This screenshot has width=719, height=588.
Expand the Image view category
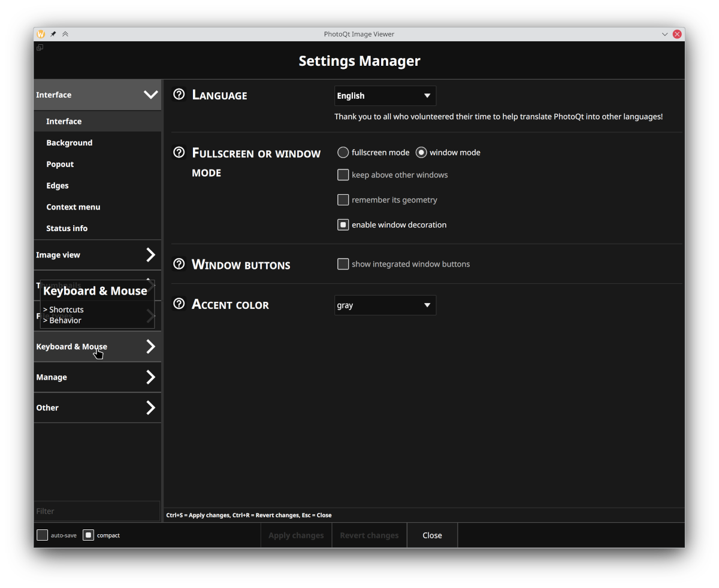[x=97, y=255]
